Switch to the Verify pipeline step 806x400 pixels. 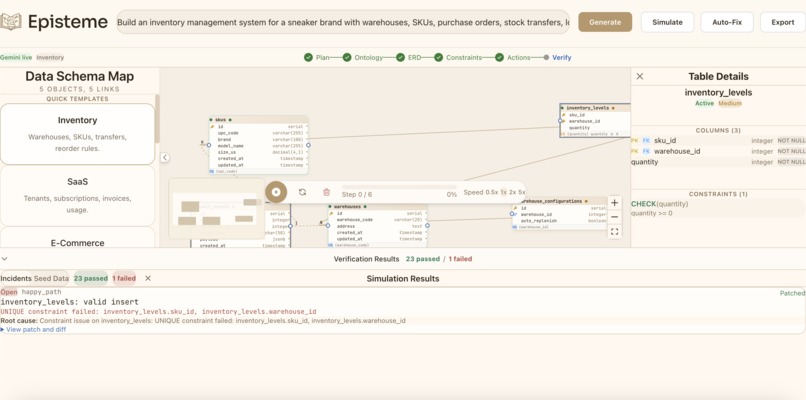(x=561, y=58)
